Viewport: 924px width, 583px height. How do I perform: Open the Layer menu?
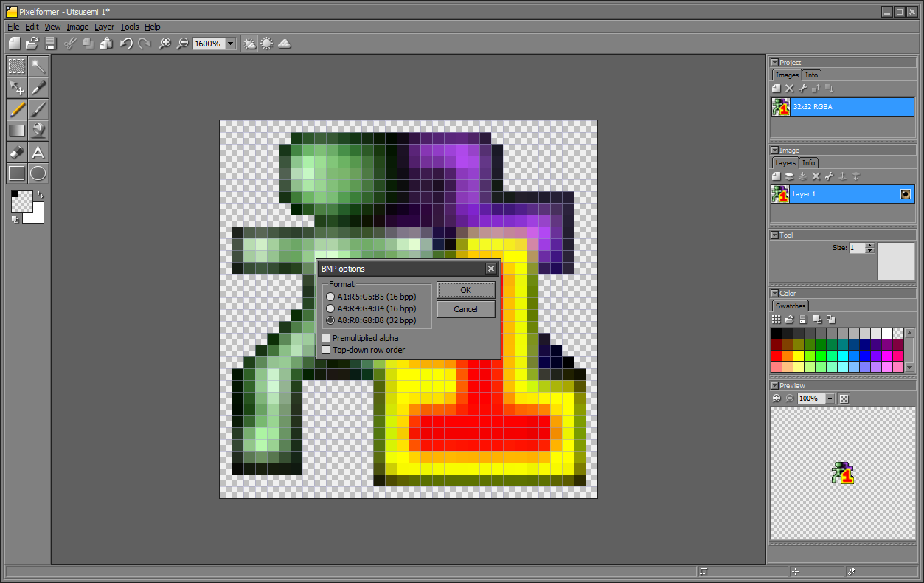point(104,27)
